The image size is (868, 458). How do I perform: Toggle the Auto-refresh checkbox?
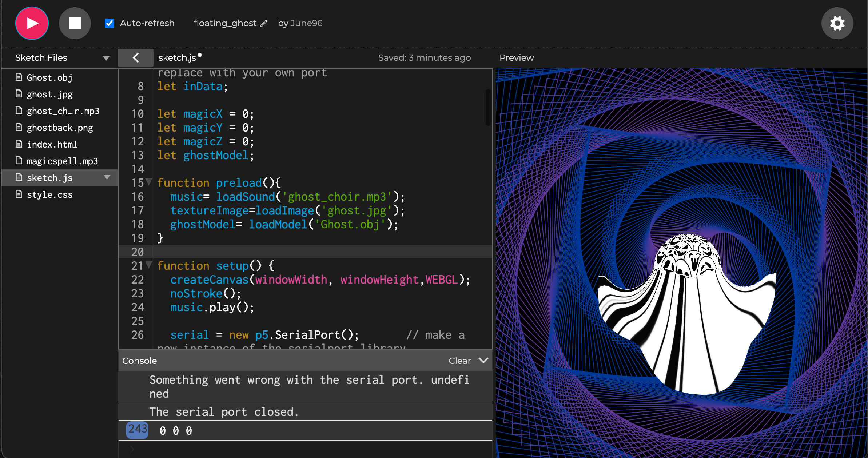point(110,23)
